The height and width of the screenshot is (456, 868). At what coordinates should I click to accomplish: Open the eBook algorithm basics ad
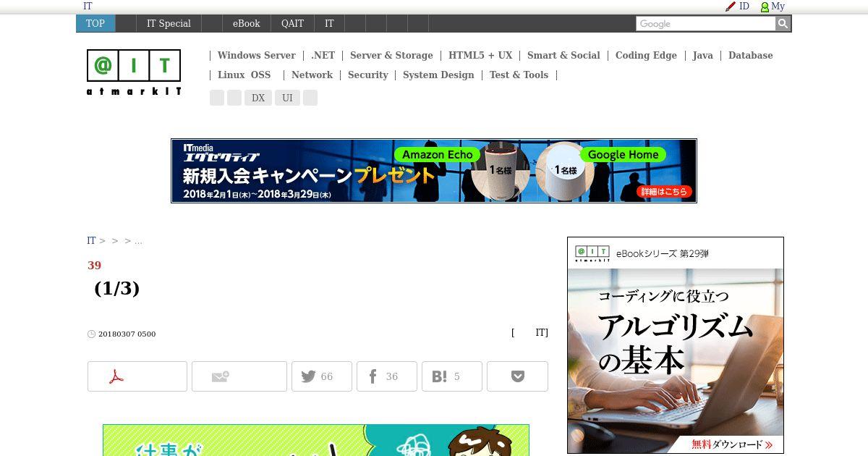tap(676, 345)
